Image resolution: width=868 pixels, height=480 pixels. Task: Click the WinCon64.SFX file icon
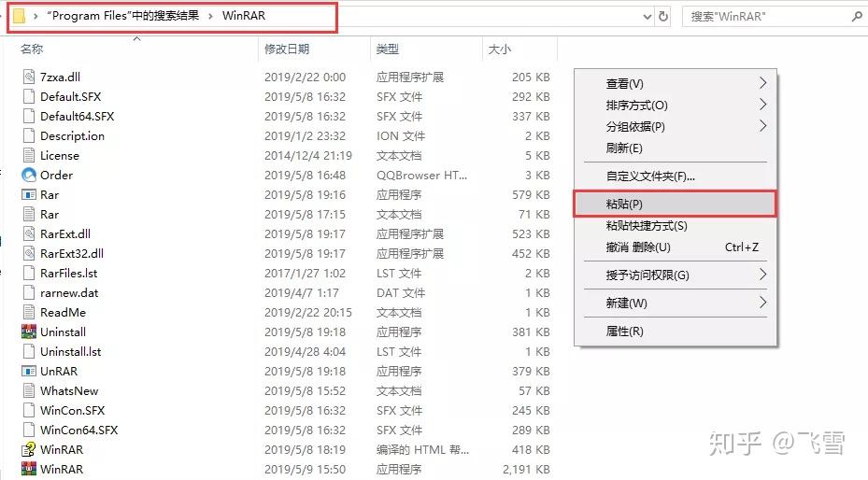(29, 431)
